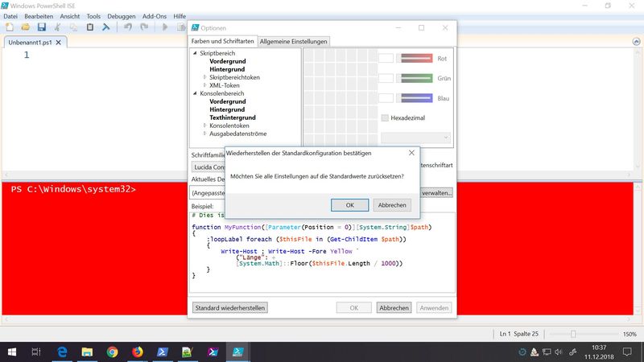The image size is (644, 362).
Task: Collapse the Skriptbereich tree node
Action: (x=195, y=54)
